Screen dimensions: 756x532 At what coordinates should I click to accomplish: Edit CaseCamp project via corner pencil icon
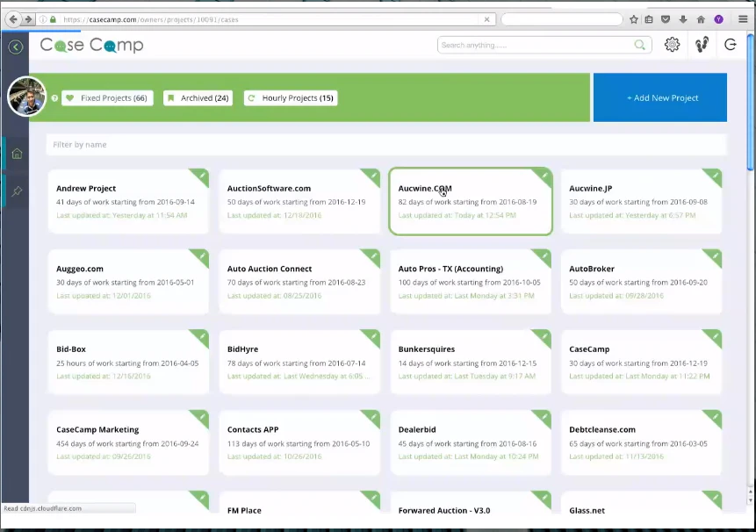[x=716, y=336]
